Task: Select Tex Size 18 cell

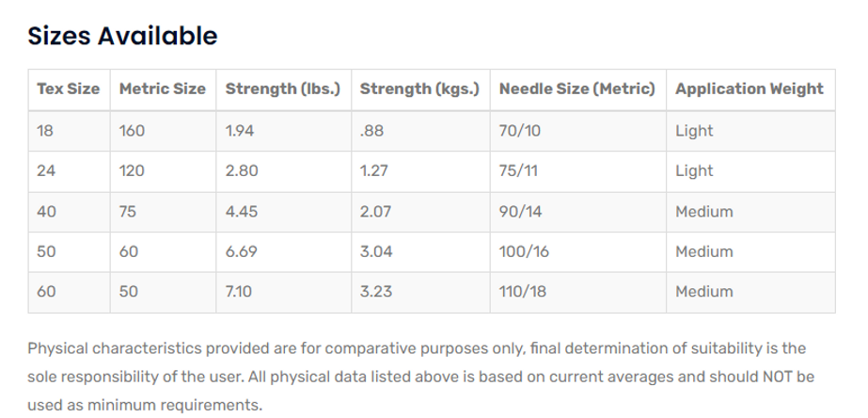Action: click(45, 131)
